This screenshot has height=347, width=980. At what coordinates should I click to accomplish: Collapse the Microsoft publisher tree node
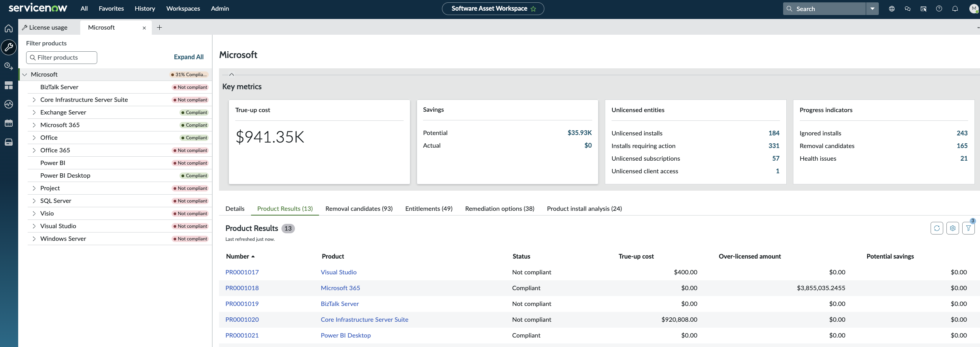[x=25, y=75]
